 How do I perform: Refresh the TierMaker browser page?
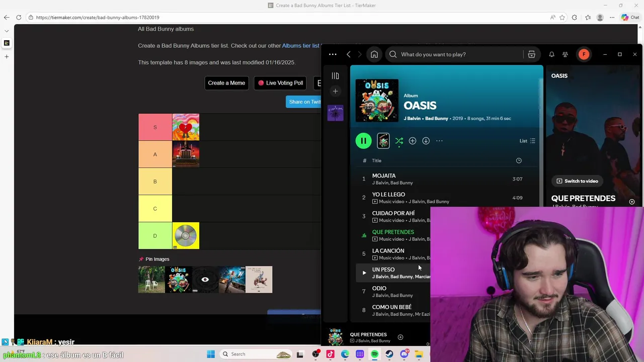click(19, 18)
